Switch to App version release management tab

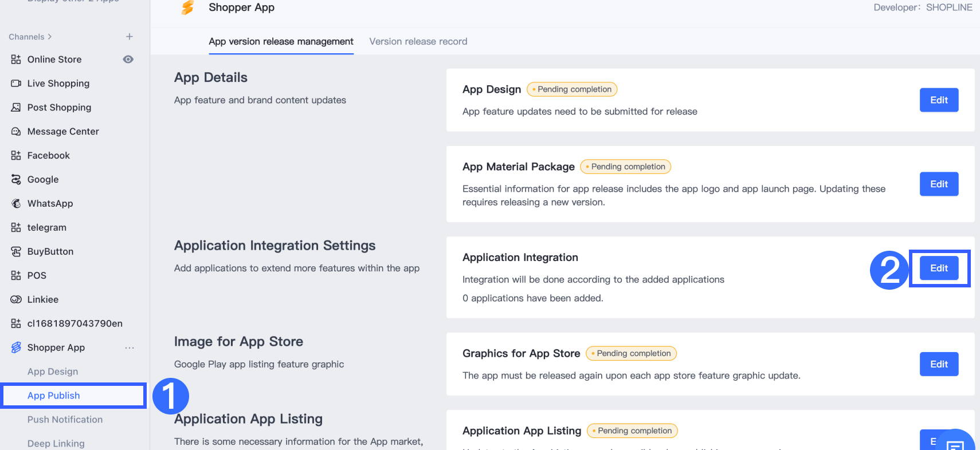(x=281, y=42)
